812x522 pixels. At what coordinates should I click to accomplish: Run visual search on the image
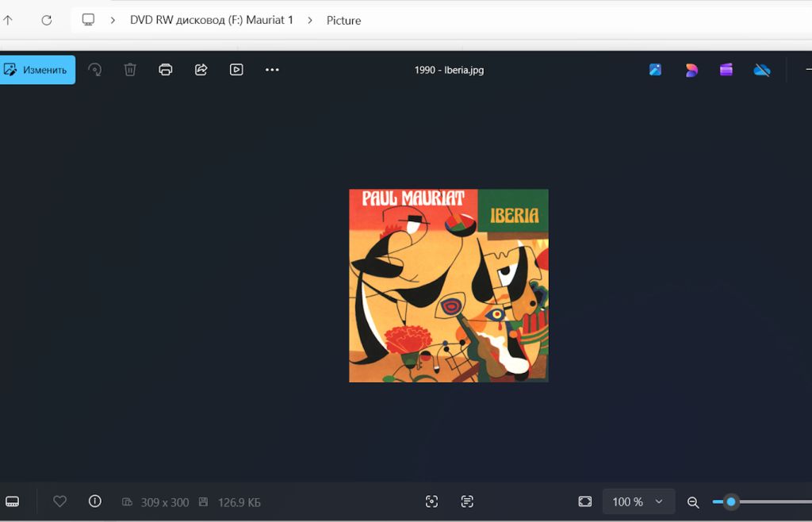click(431, 501)
